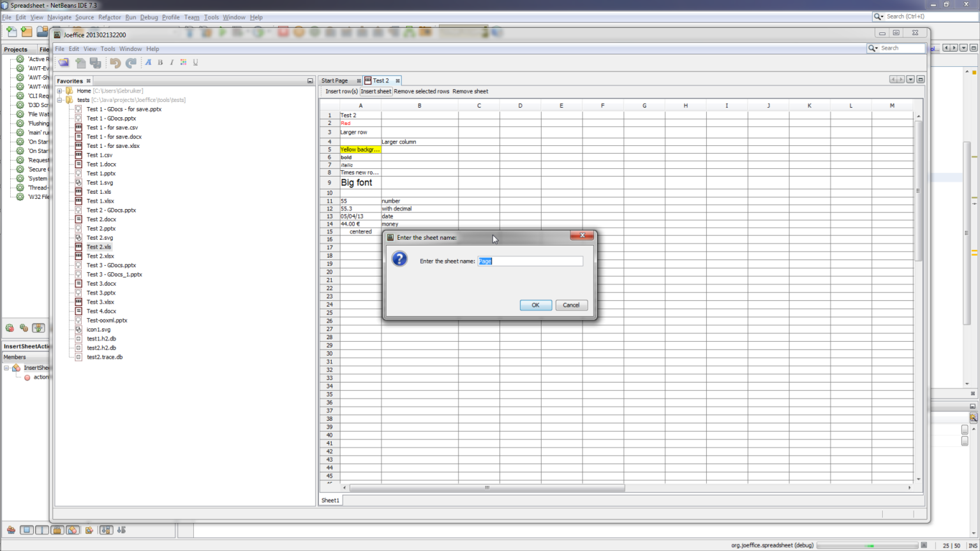The height and width of the screenshot is (551, 980).
Task: Click the Save All icon
Action: pos(96,62)
